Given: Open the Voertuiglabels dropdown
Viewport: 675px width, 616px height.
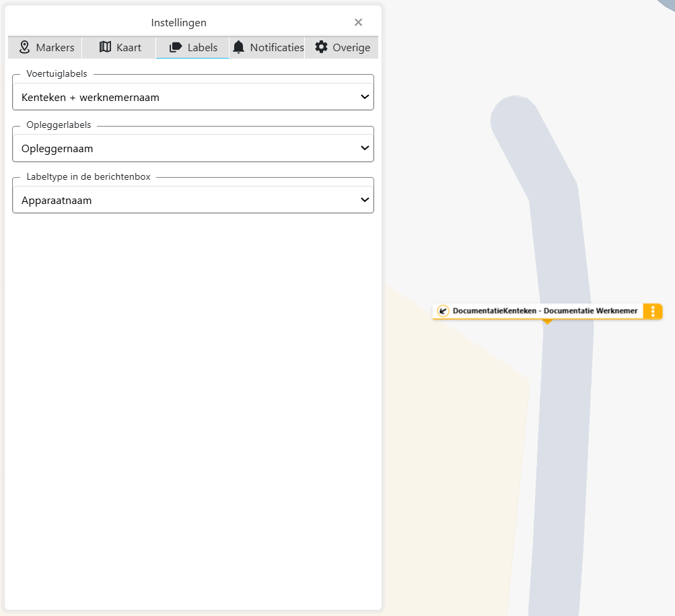Looking at the screenshot, I should click(x=193, y=97).
